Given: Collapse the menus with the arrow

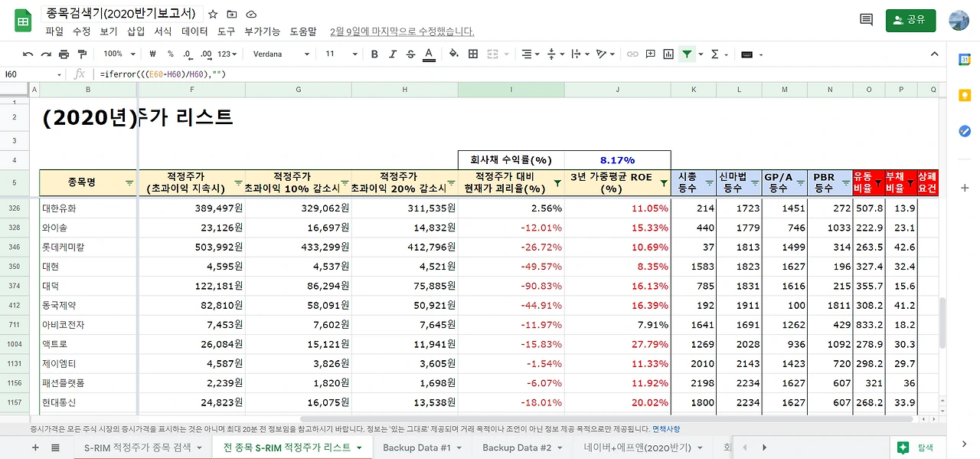Looking at the screenshot, I should point(934,54).
